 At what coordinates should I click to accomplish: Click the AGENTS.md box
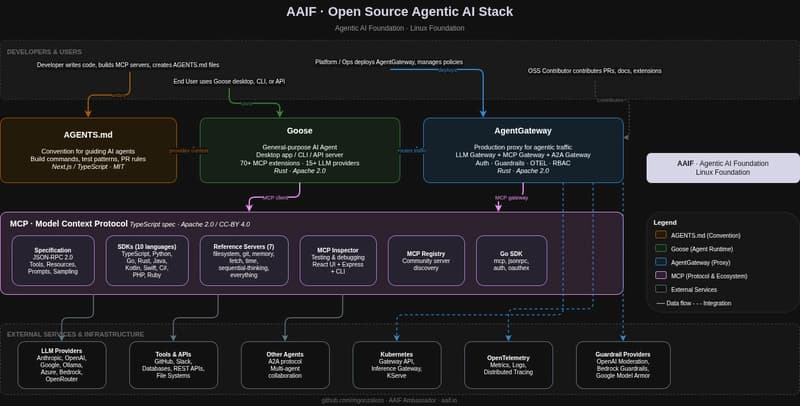[89, 150]
